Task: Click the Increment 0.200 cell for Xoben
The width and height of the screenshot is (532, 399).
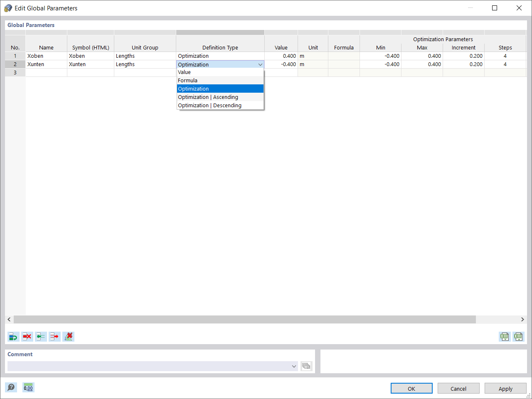Action: click(x=463, y=56)
